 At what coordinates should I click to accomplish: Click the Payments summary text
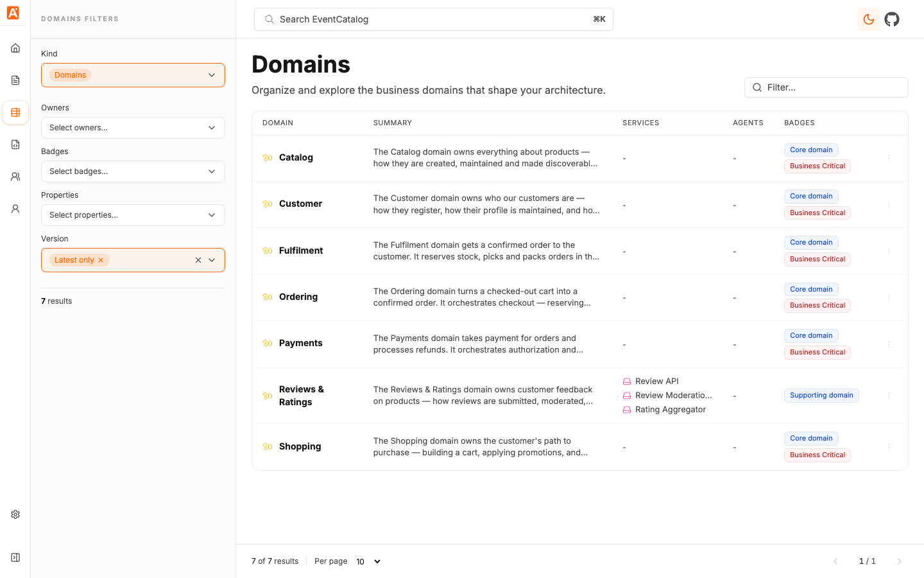coord(478,344)
